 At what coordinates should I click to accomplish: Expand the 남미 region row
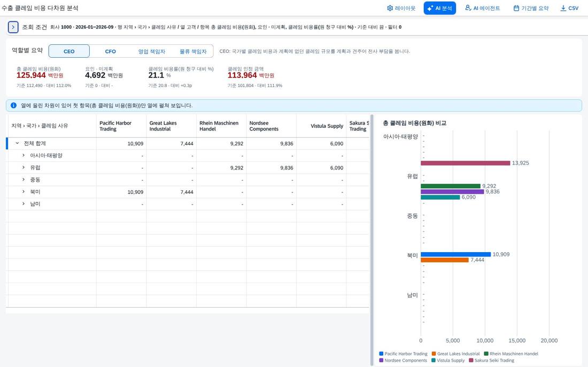(x=24, y=204)
